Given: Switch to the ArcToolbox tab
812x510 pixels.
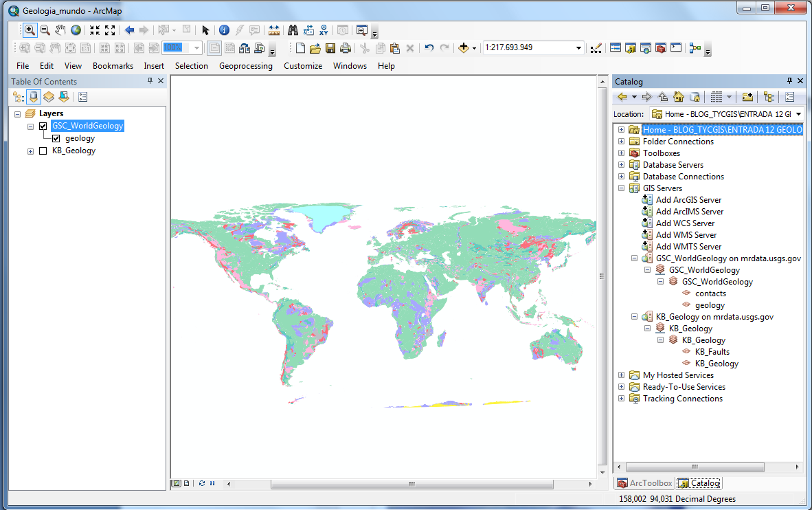Looking at the screenshot, I should click(645, 483).
